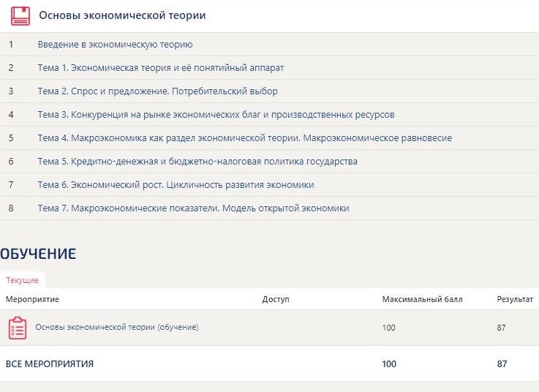
Task: Click the red book icon beside course title
Action: 20,15
